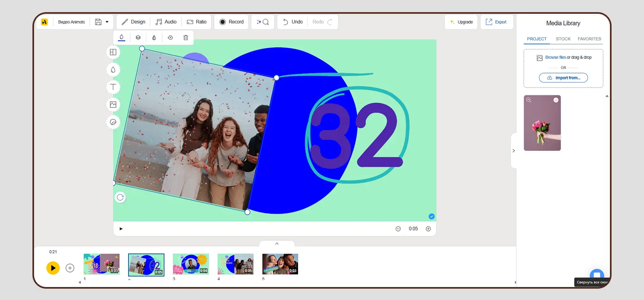Click the 0:05 scene duration value
Image resolution: width=644 pixels, height=300 pixels.
(x=413, y=229)
